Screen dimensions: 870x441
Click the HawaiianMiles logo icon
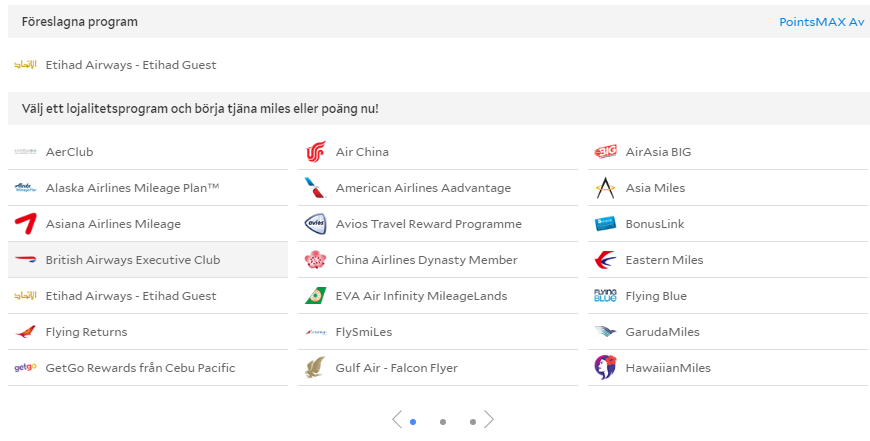pyautogui.click(x=605, y=368)
